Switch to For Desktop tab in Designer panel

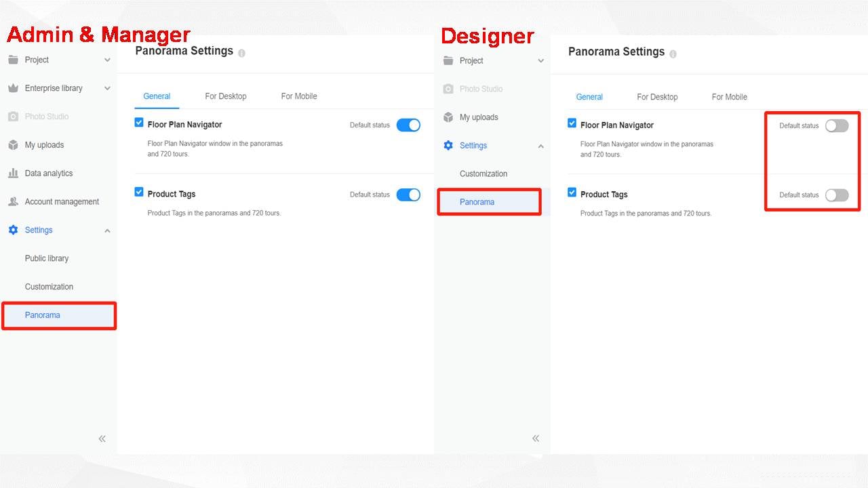[657, 97]
